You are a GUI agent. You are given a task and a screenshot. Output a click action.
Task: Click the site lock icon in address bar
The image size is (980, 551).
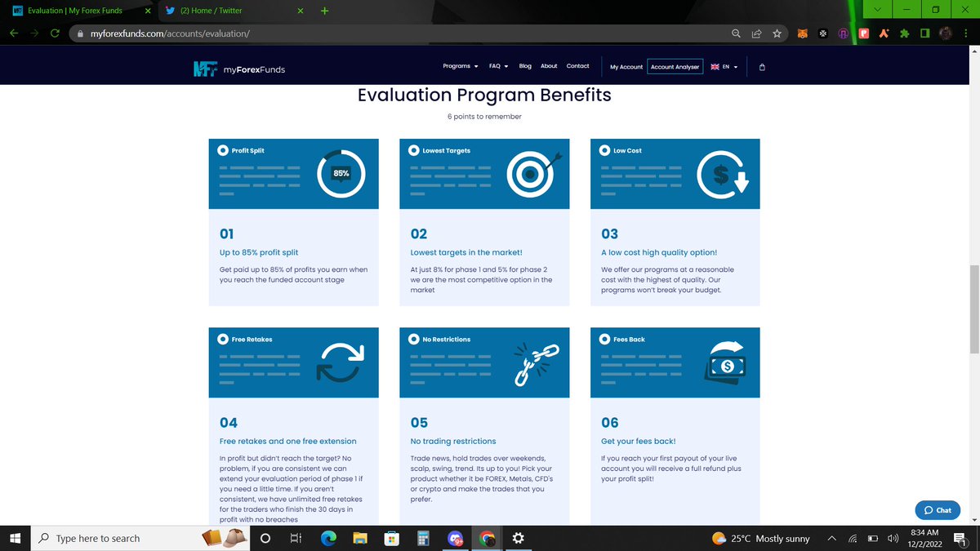pyautogui.click(x=80, y=33)
